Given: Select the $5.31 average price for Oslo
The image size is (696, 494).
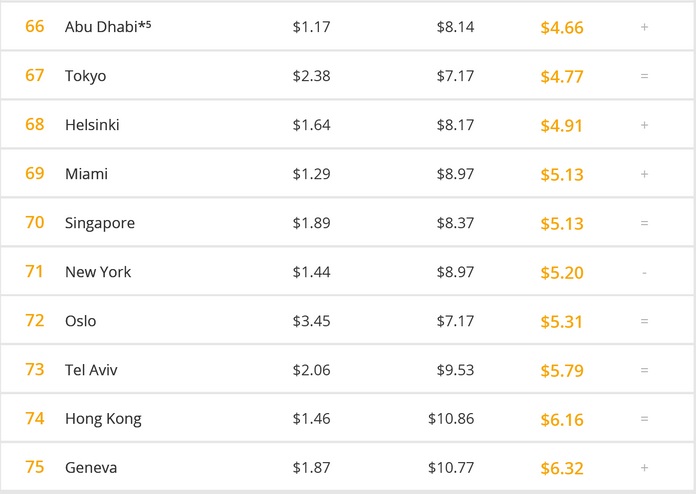Looking at the screenshot, I should pos(561,321).
